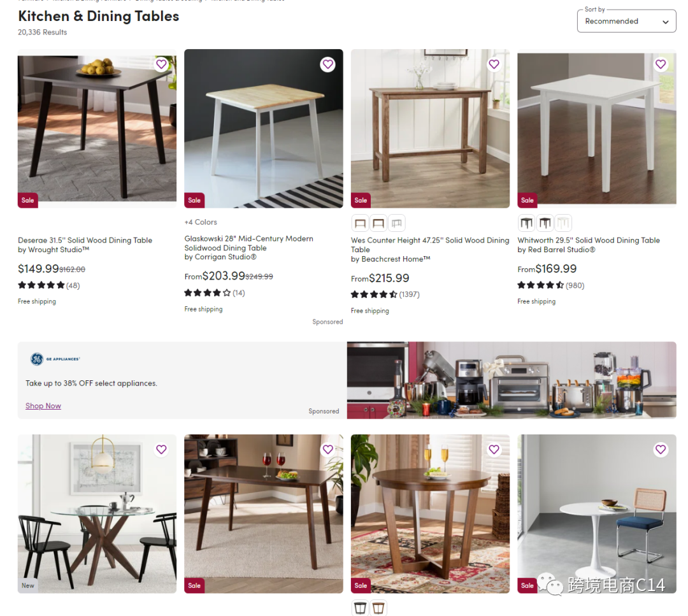Image resolution: width=688 pixels, height=616 pixels.
Task: Click the Shop Now link
Action: pyautogui.click(x=43, y=406)
